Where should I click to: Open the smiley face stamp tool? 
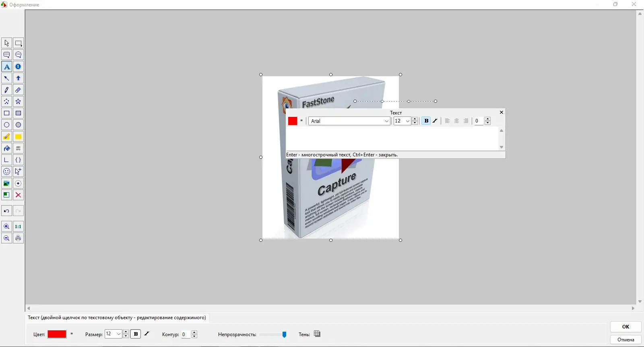(6, 172)
